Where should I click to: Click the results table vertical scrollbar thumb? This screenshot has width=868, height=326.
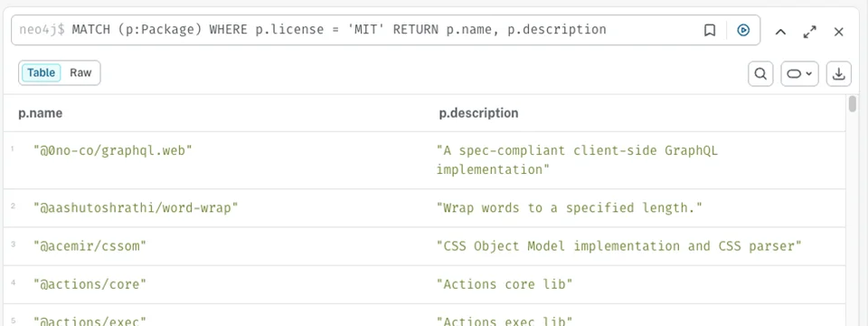tap(852, 103)
